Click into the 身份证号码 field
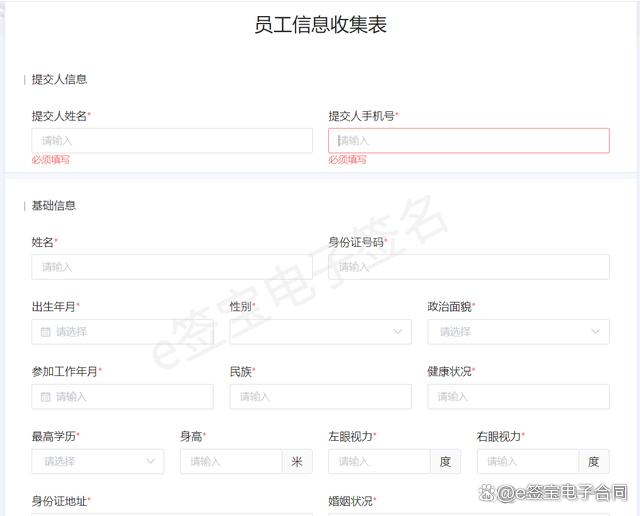This screenshot has width=640, height=516. click(468, 267)
